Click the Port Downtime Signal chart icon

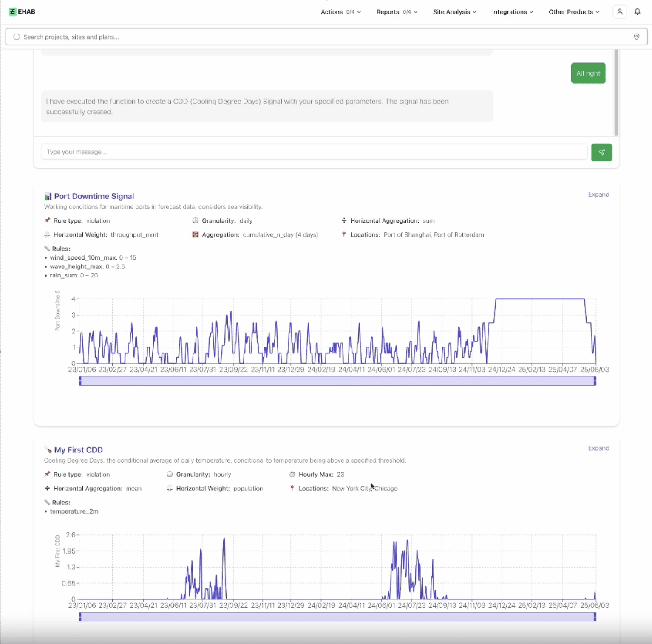click(x=48, y=196)
